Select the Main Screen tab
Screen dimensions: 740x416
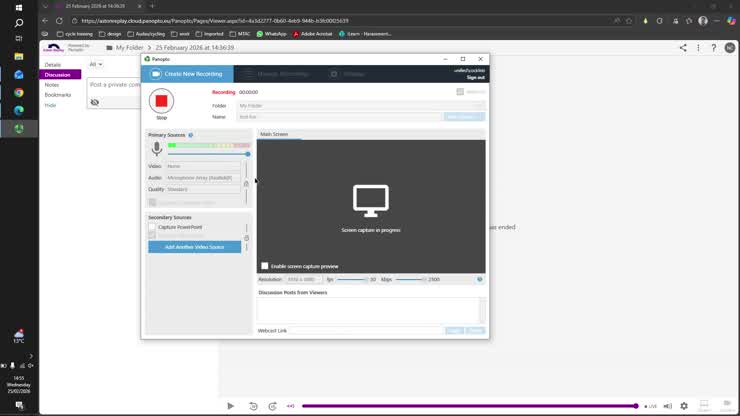pyautogui.click(x=274, y=135)
